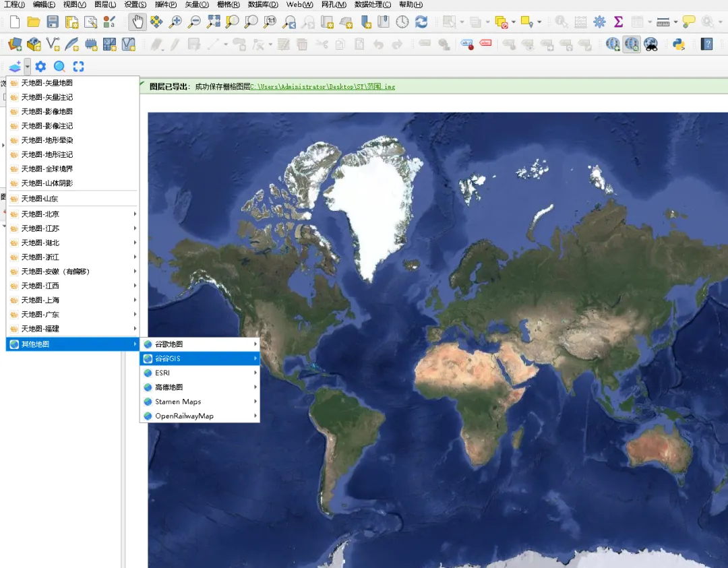Open the 工程(J) menu
The height and width of the screenshot is (568, 728).
[x=14, y=5]
